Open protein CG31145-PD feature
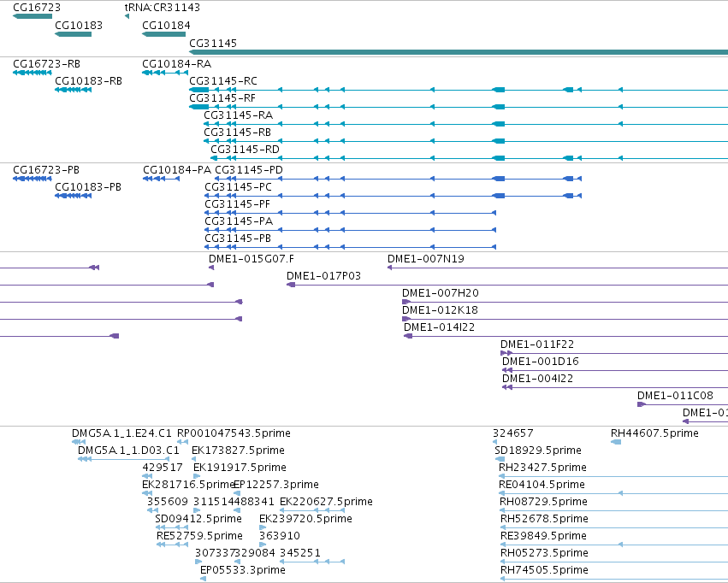The image size is (728, 583). pos(398,179)
